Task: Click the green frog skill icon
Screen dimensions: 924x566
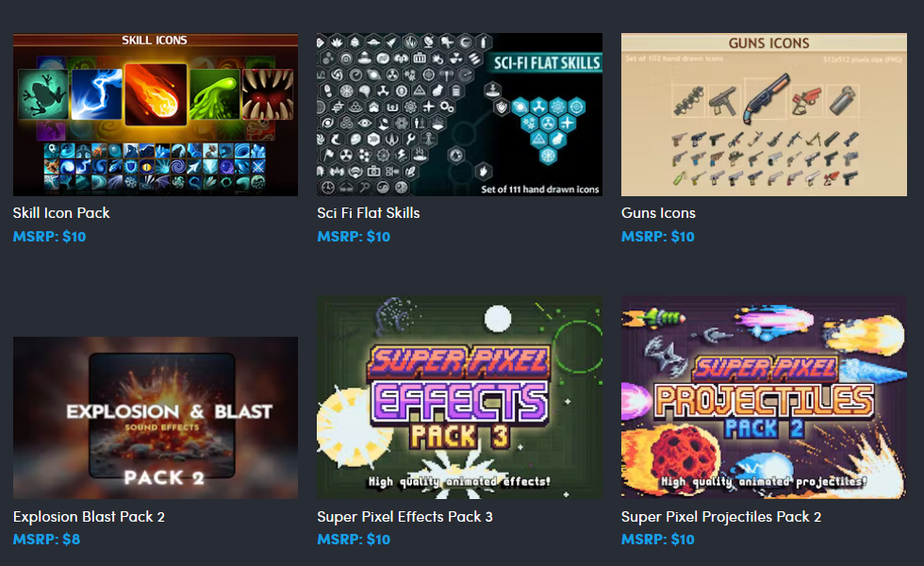Action: pos(43,94)
